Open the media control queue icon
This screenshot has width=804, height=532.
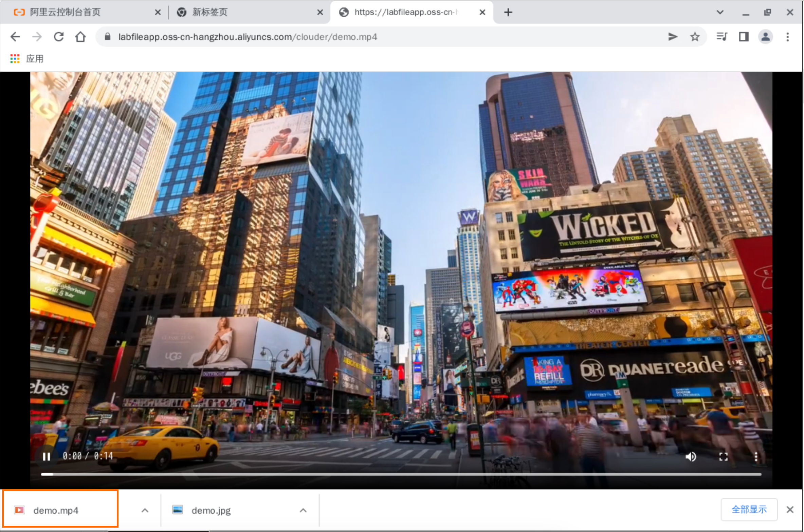[x=721, y=37]
